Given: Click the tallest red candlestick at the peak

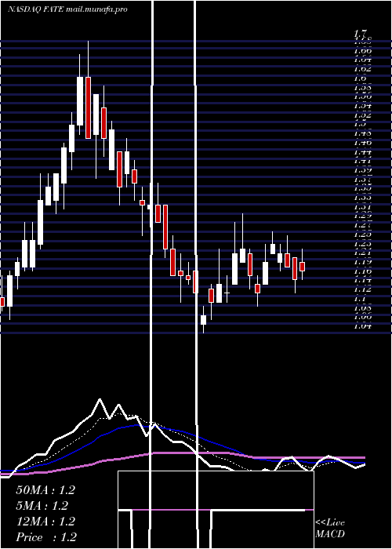Looking at the screenshot, I should (x=88, y=107).
